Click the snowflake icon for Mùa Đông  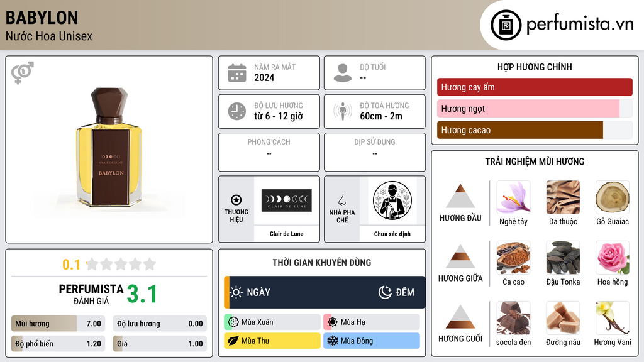[333, 341]
